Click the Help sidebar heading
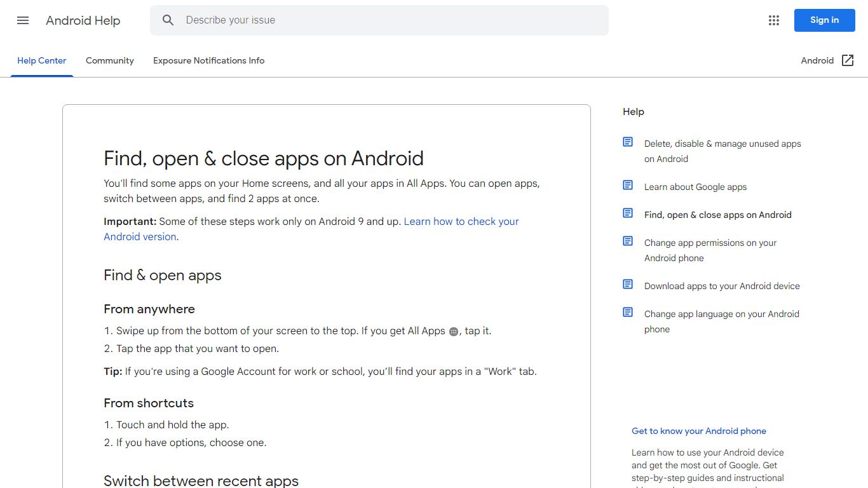 tap(634, 112)
